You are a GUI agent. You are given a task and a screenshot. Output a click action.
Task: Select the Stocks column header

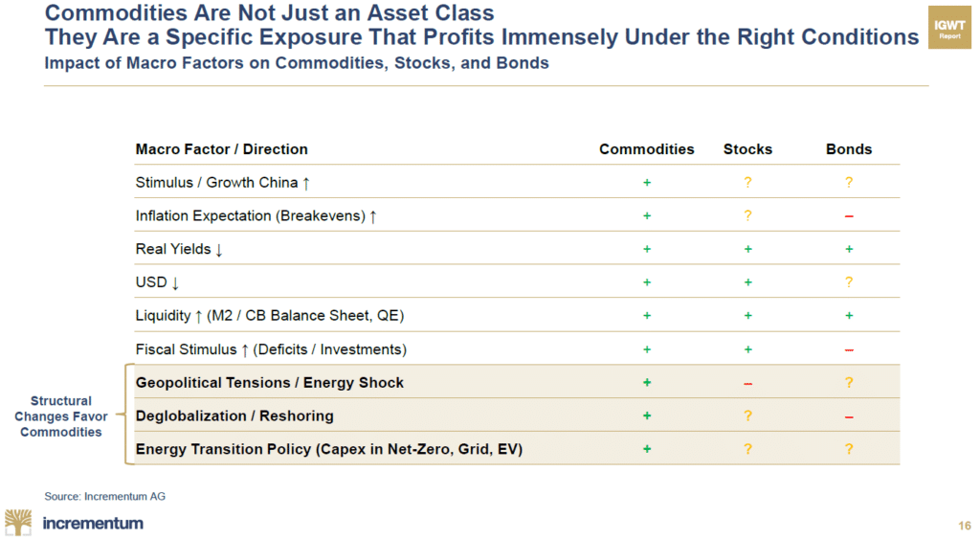(747, 149)
